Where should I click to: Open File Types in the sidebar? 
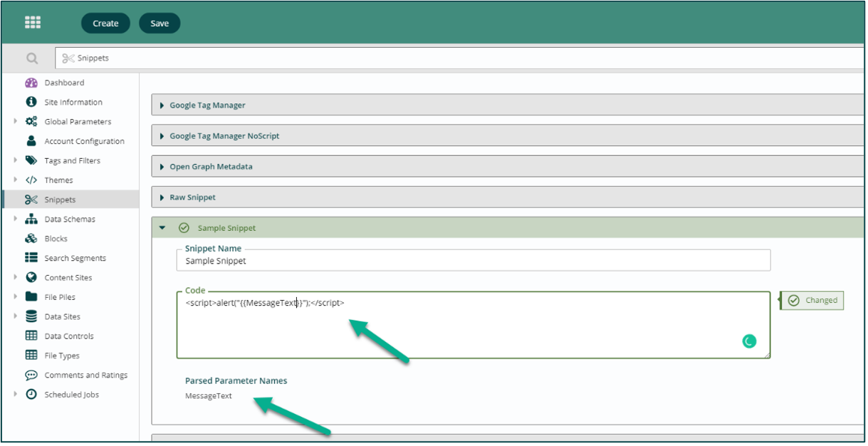(x=62, y=356)
